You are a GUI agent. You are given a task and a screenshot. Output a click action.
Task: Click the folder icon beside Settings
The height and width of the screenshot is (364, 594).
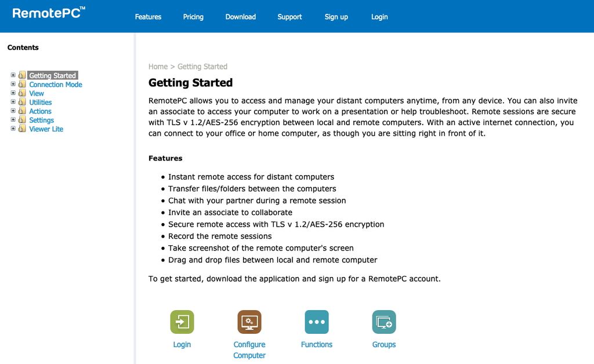click(22, 120)
